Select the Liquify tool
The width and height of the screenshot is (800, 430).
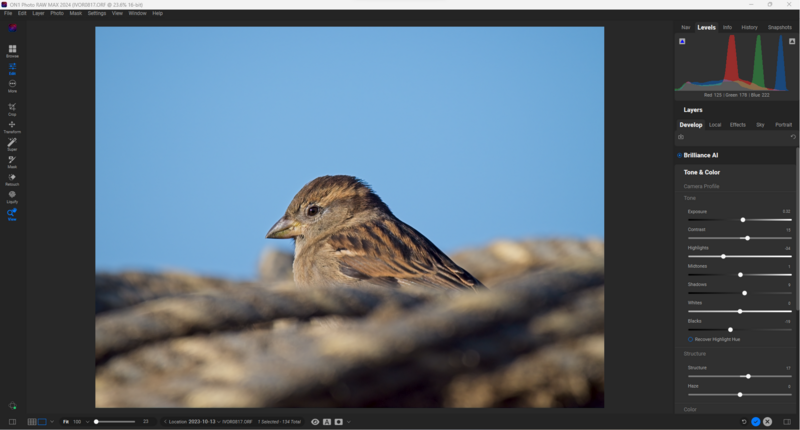[x=12, y=196]
